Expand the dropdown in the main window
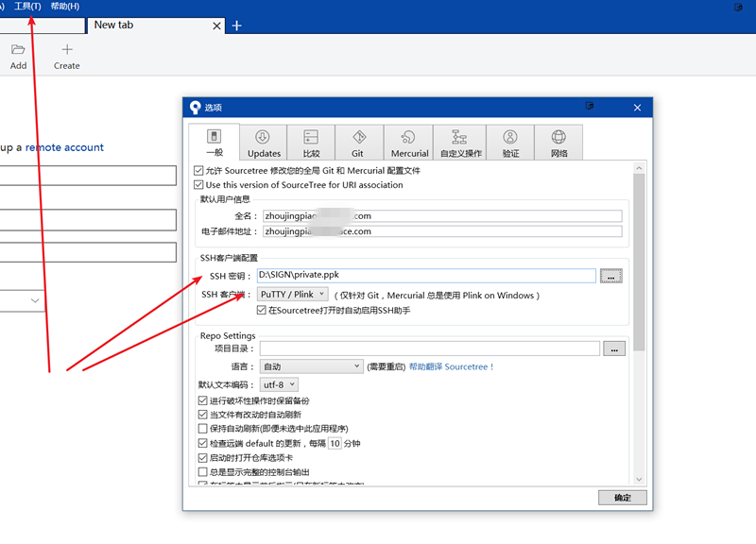Viewport: 756px width, 544px height. [35, 300]
